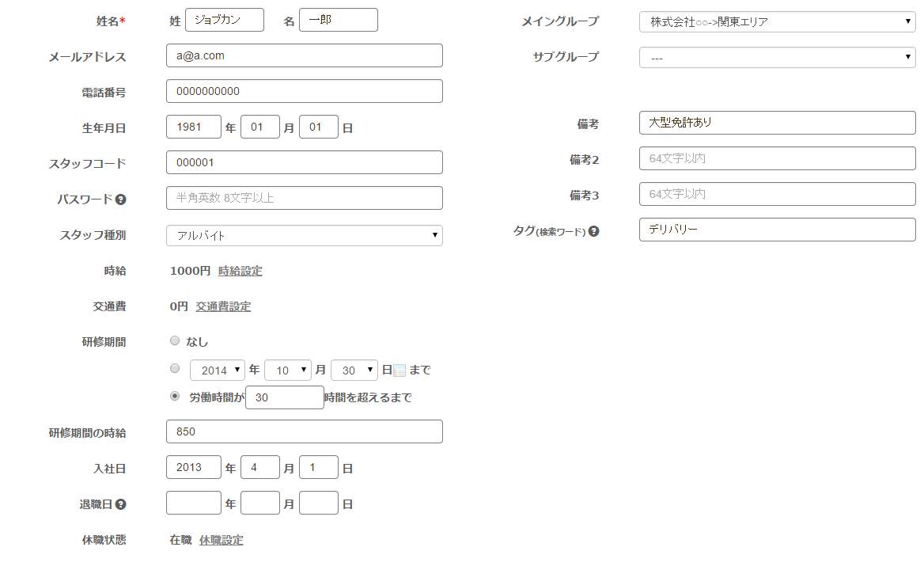Open the training period day dropdown
Screen dimensions: 924x570
354,370
